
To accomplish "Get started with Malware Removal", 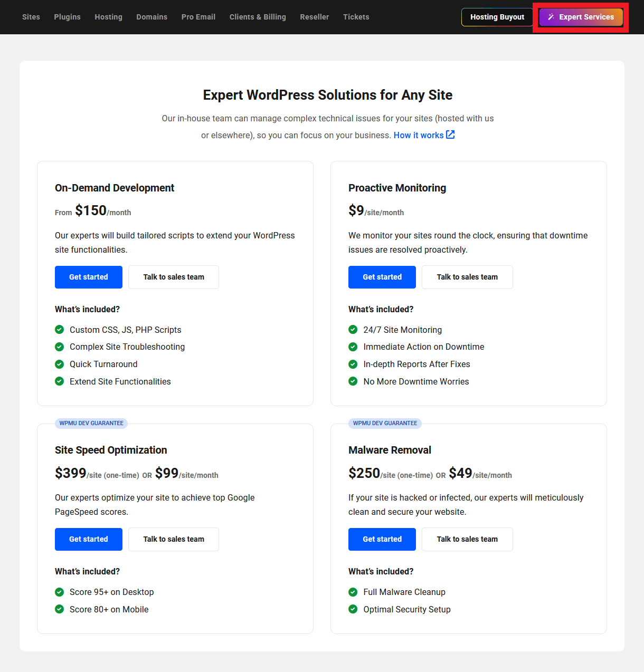I will (382, 539).
